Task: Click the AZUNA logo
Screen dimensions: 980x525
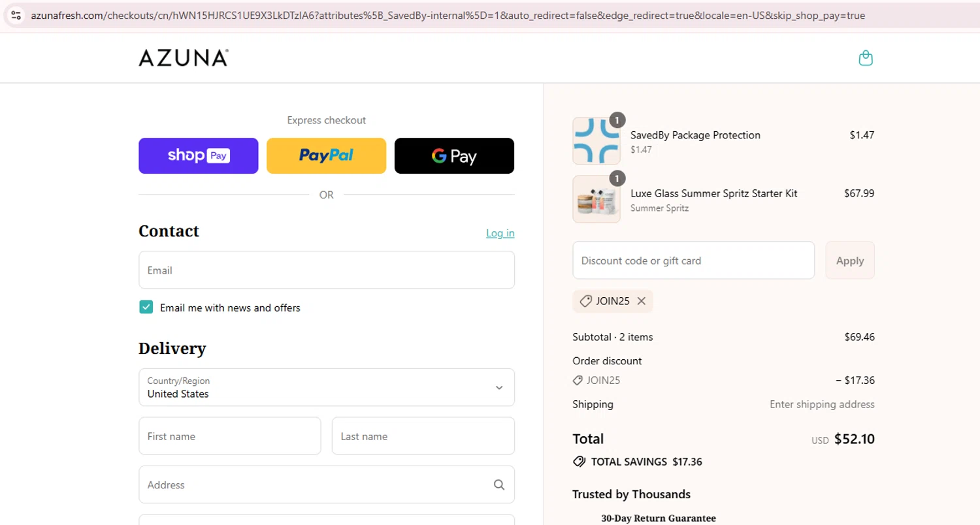Action: pos(183,57)
